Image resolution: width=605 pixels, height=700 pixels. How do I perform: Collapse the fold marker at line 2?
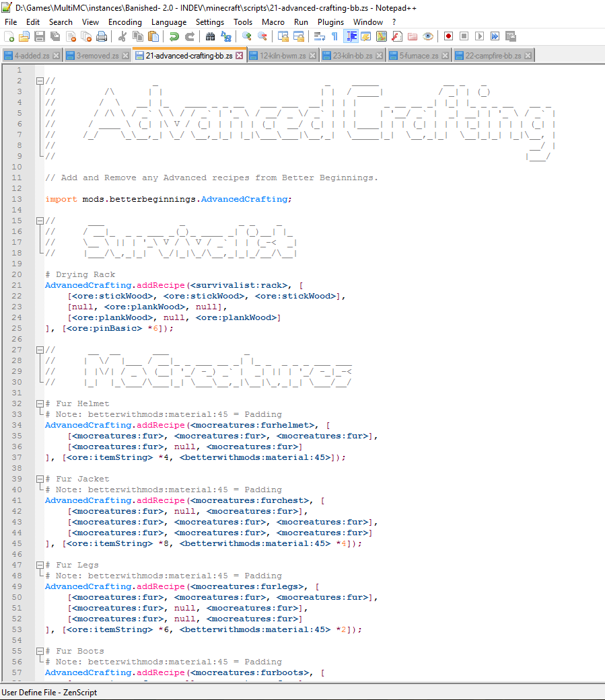39,81
